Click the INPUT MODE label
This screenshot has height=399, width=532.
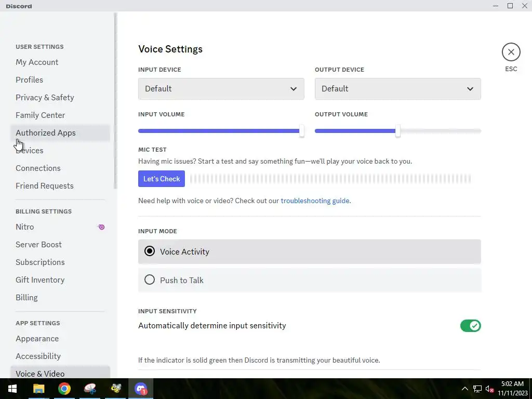(157, 231)
